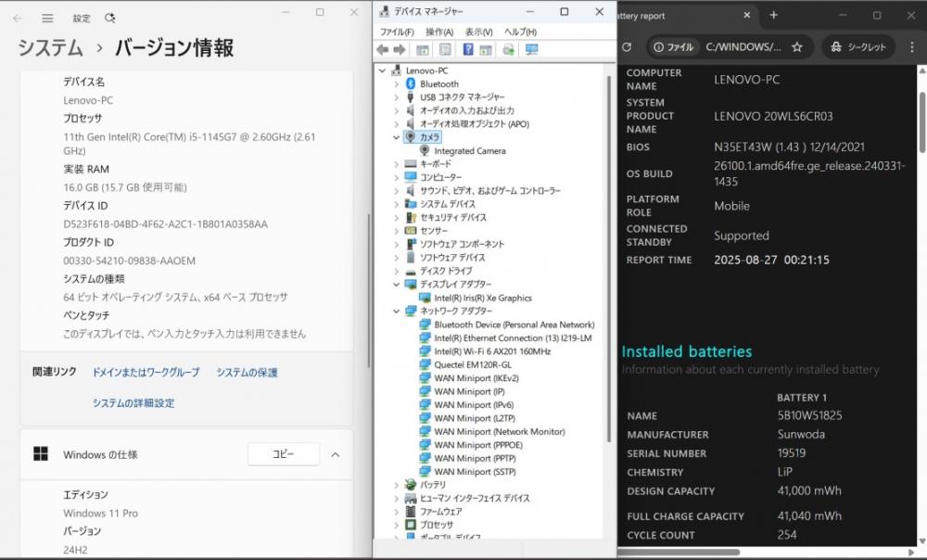This screenshot has height=560, width=927.
Task: Click the Device Manager vertical scrollbar
Action: (x=609, y=257)
